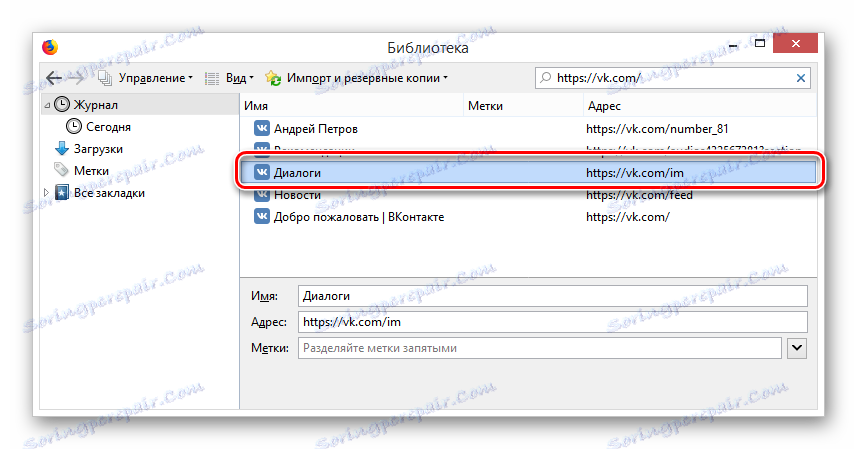Select Сегодня history entry
The height and width of the screenshot is (449, 857).
click(x=108, y=127)
